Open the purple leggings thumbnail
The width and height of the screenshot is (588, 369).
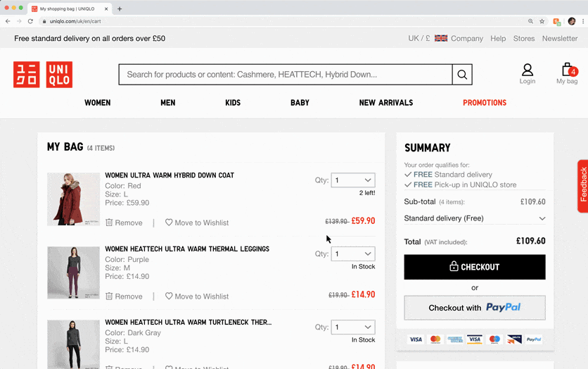coord(73,273)
